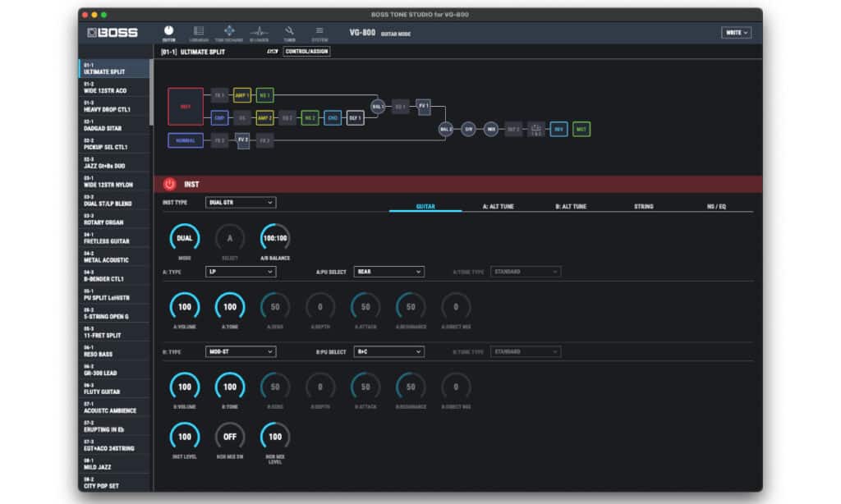Image resolution: width=841 pixels, height=504 pixels.
Task: Select the EQ 1 block after BAL 1
Action: (400, 107)
